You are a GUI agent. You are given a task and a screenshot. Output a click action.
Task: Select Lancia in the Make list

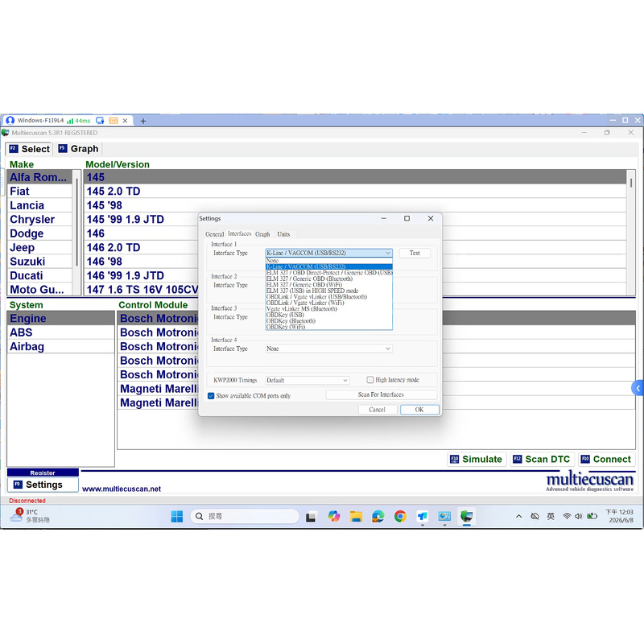coord(39,205)
